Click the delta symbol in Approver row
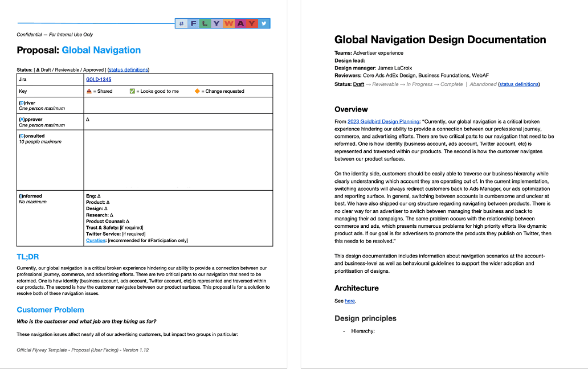 [x=88, y=120]
